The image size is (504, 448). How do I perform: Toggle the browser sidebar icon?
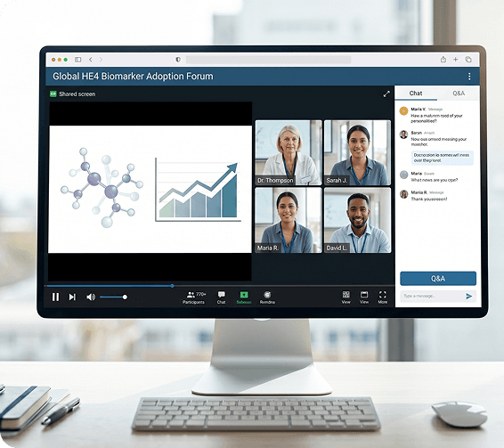click(x=77, y=60)
